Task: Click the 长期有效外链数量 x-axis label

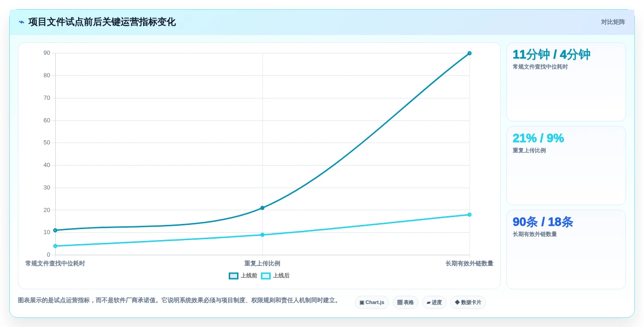Action: point(470,264)
